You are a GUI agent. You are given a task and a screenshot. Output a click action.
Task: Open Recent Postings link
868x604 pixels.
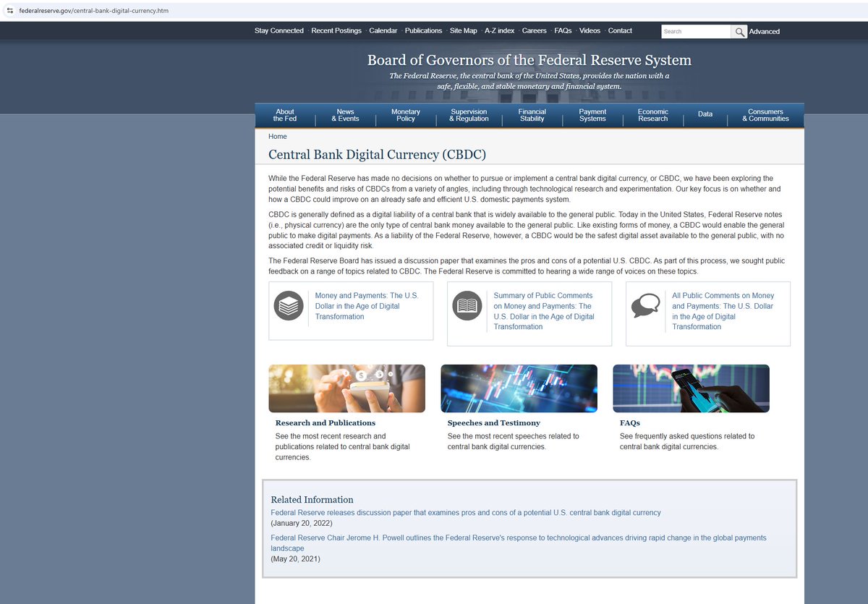tap(336, 31)
